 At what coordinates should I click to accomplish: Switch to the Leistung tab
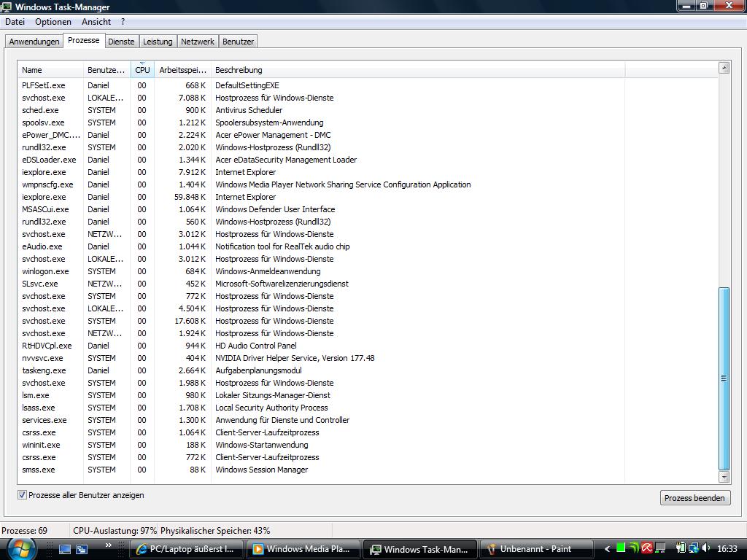(x=158, y=42)
